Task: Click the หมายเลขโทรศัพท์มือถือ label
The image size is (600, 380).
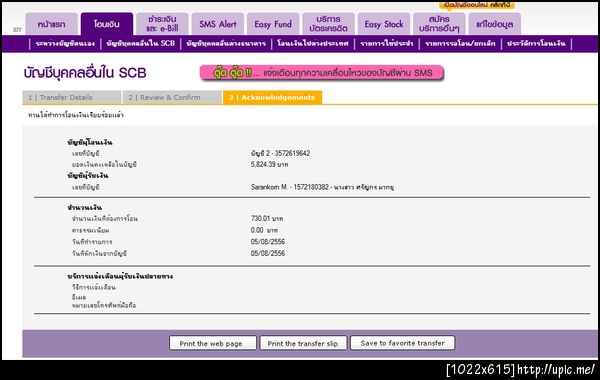Action: click(104, 305)
